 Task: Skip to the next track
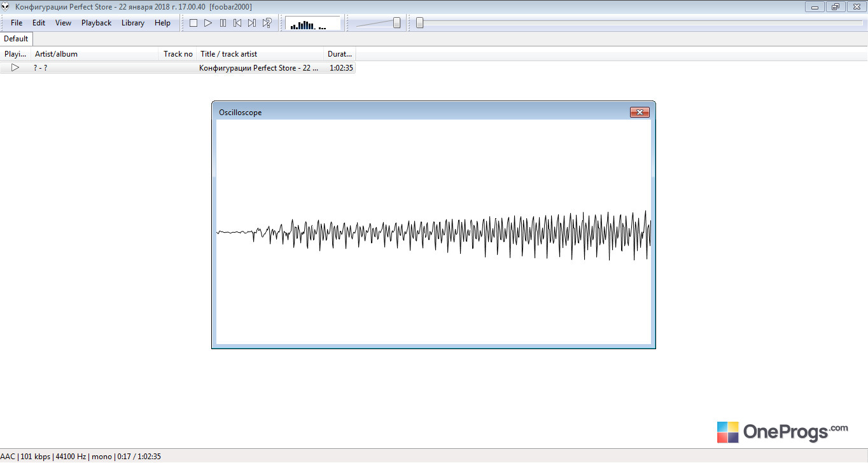tap(252, 23)
